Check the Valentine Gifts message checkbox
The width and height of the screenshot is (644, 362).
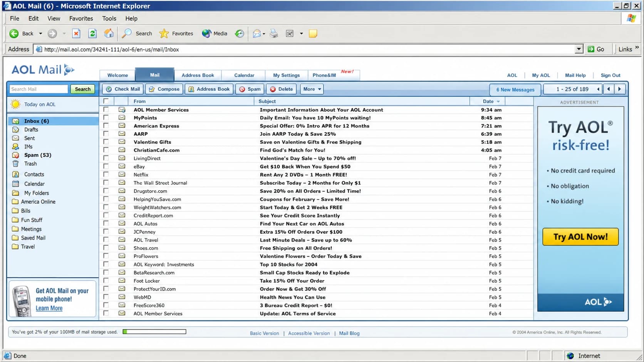106,142
